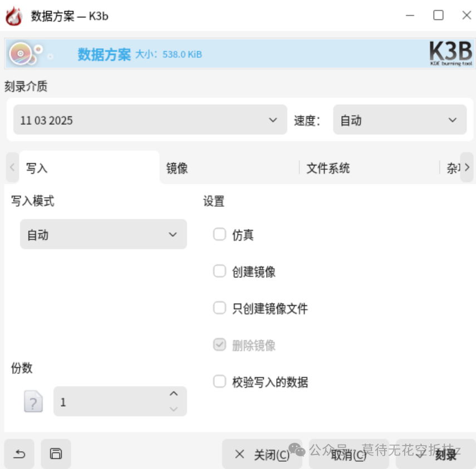
Task: Open the 文件系统 tab
Action: 370,168
